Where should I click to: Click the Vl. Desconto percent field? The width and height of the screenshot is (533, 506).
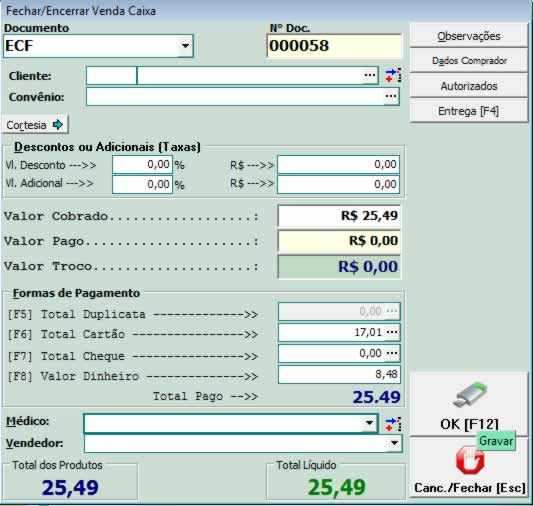pyautogui.click(x=142, y=164)
